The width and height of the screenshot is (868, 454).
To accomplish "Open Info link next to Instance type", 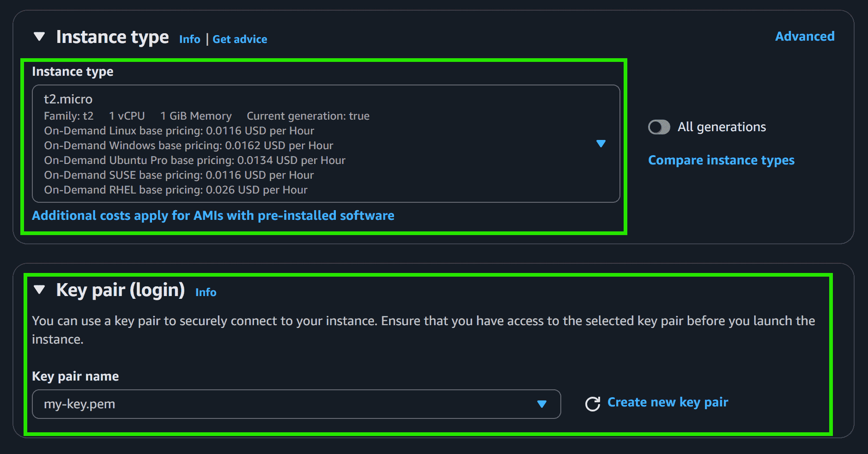I will coord(190,39).
